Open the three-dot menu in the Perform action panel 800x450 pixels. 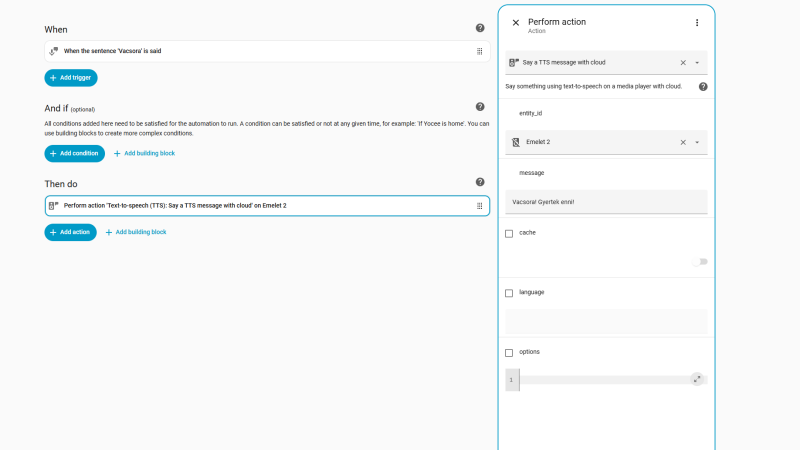coord(697,22)
